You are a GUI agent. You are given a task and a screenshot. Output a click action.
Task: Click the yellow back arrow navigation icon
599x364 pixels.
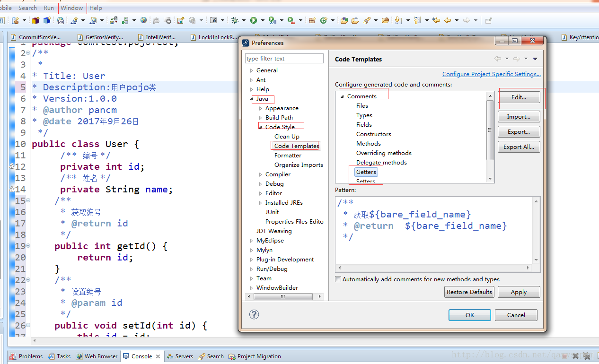pos(448,20)
